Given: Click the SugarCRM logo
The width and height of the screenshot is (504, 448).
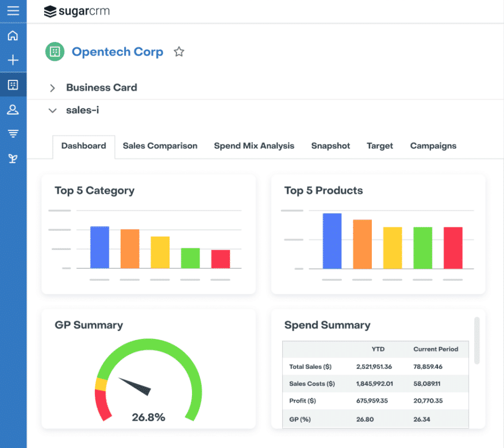Looking at the screenshot, I should coord(77,11).
